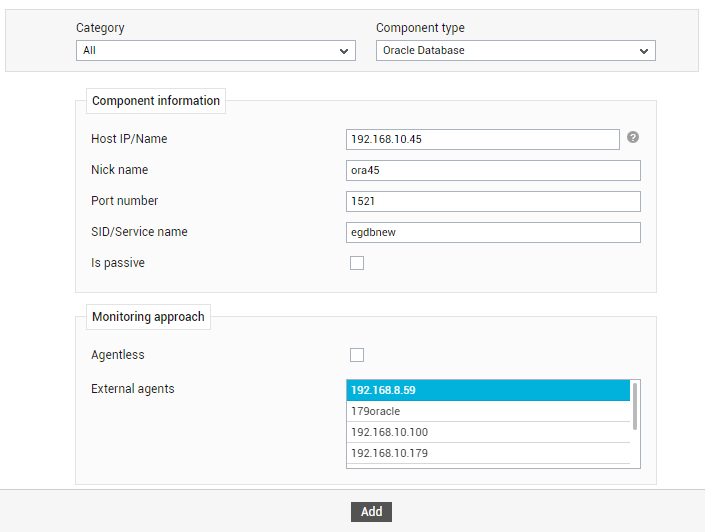Viewport: 705px width, 532px height.
Task: Select the Port number input
Action: [493, 201]
